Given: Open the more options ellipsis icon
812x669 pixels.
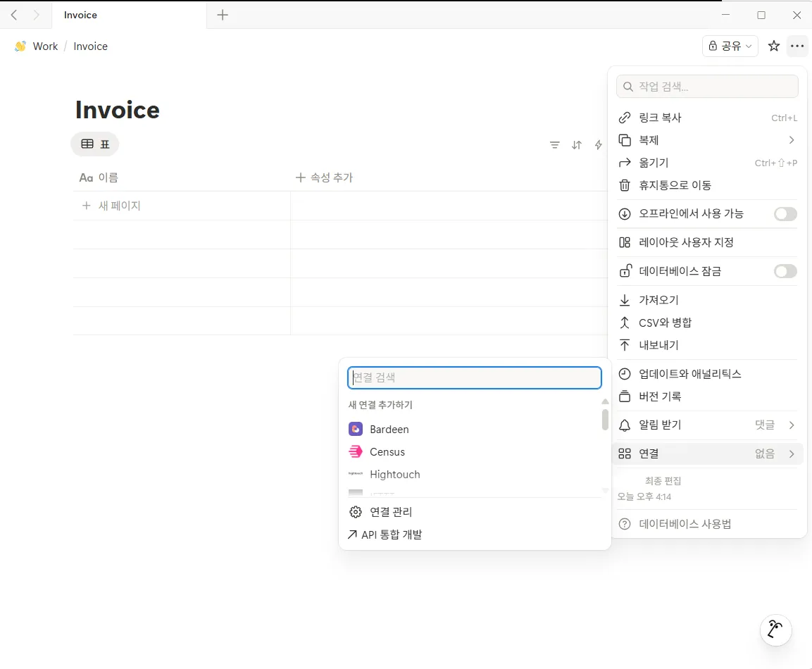Looking at the screenshot, I should (797, 46).
